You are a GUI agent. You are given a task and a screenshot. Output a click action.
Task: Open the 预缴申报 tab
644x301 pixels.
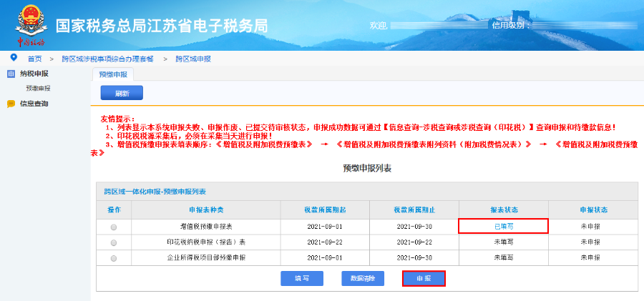click(113, 74)
